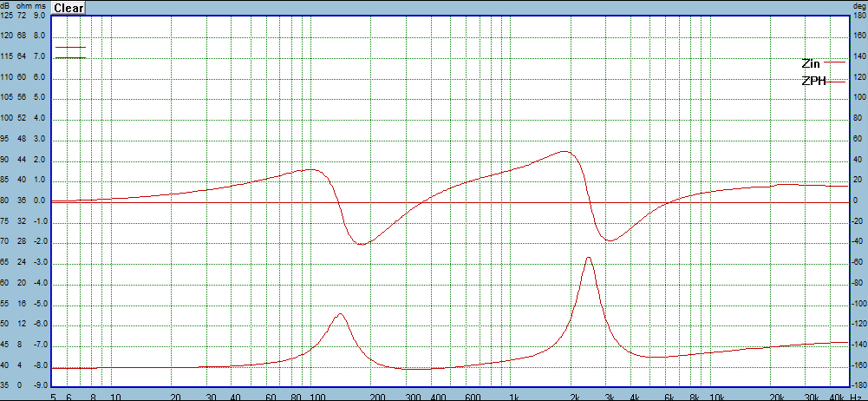The width and height of the screenshot is (868, 401).
Task: Click the 300 frequency axis label
Action: click(x=411, y=397)
